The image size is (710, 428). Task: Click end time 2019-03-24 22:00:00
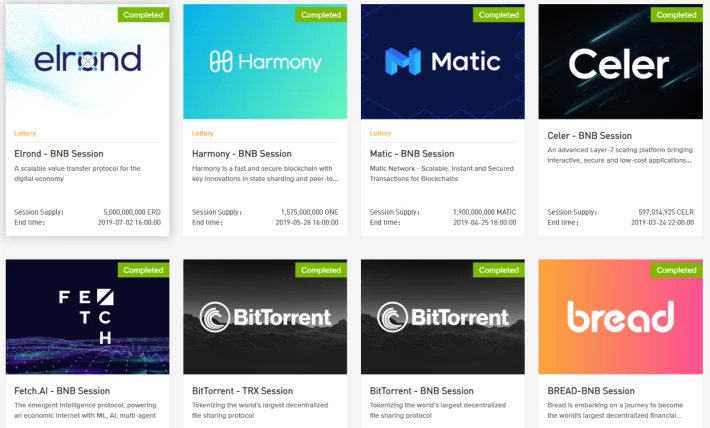pos(662,222)
